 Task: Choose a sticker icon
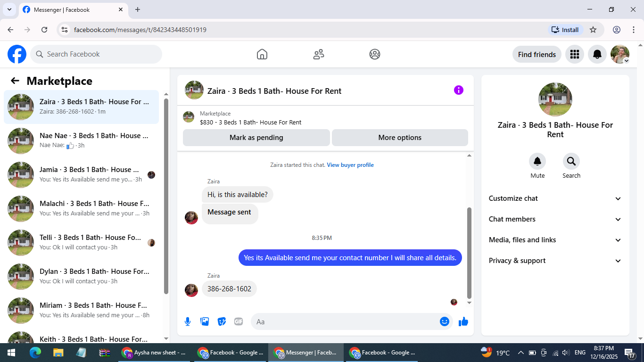pyautogui.click(x=222, y=321)
